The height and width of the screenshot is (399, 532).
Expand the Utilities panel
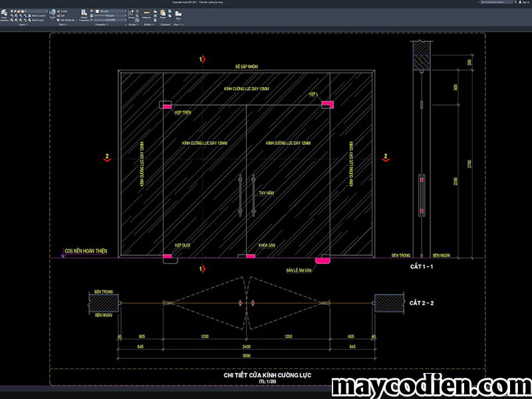coord(148,25)
